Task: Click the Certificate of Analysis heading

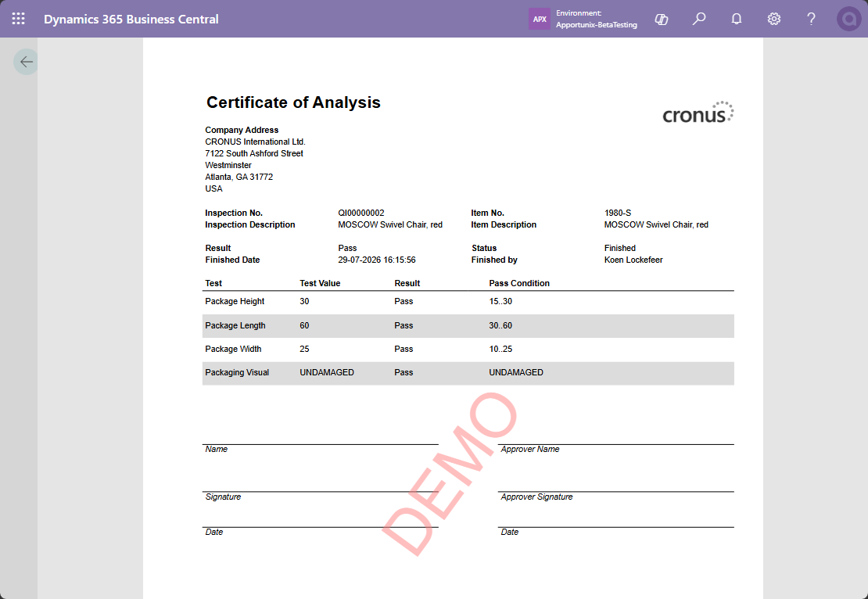Action: tap(293, 102)
